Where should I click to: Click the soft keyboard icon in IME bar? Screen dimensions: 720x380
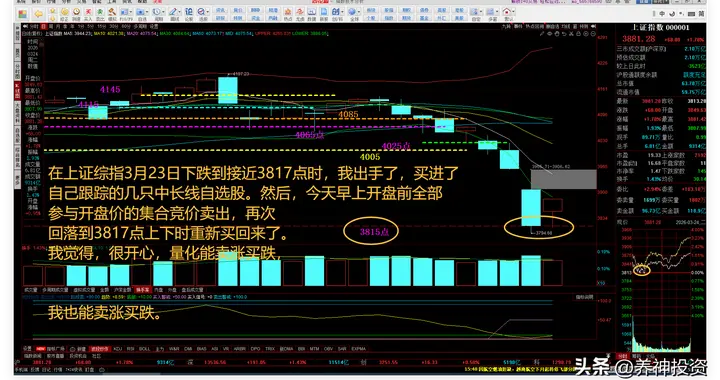point(692,14)
